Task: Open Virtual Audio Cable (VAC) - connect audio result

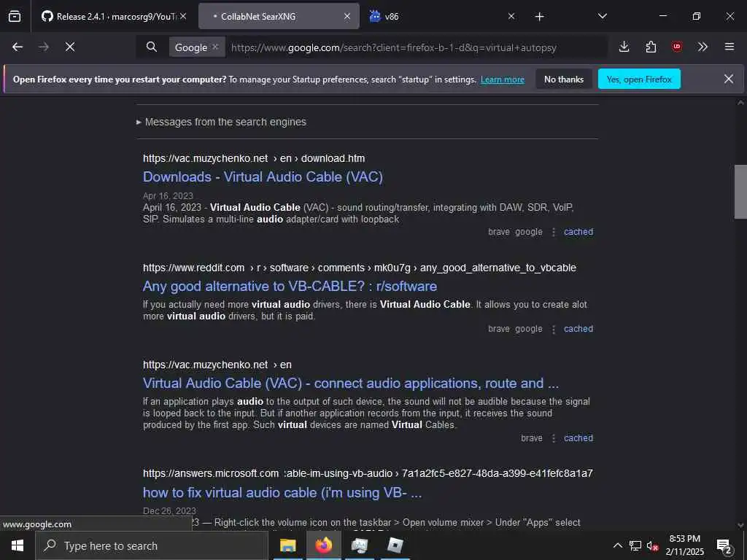Action: (351, 384)
